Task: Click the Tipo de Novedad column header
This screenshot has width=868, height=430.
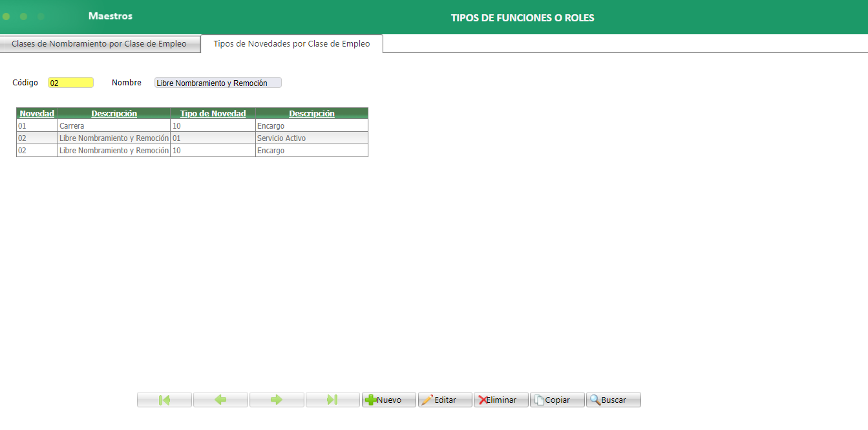Action: click(x=212, y=113)
